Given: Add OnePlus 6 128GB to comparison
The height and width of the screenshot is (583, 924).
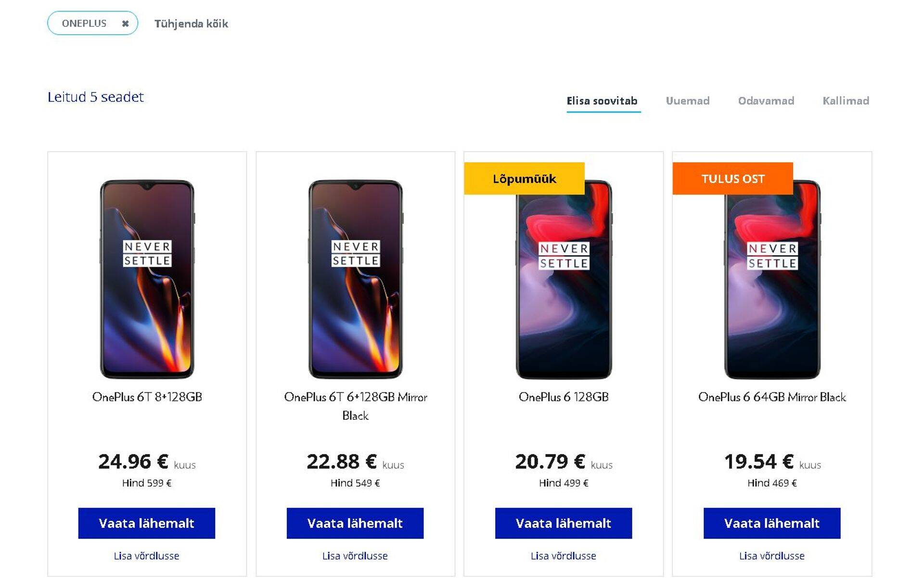Looking at the screenshot, I should pos(563,556).
